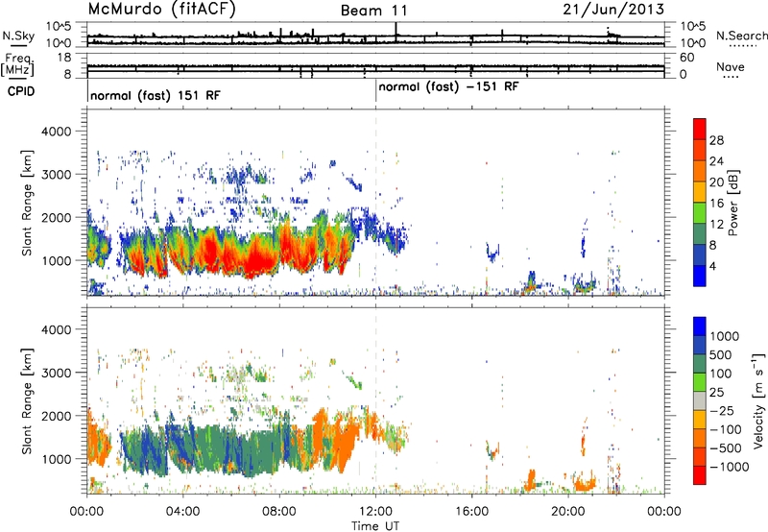Click the 18 frequency axis tick label
768x532 pixels.
[63, 58]
